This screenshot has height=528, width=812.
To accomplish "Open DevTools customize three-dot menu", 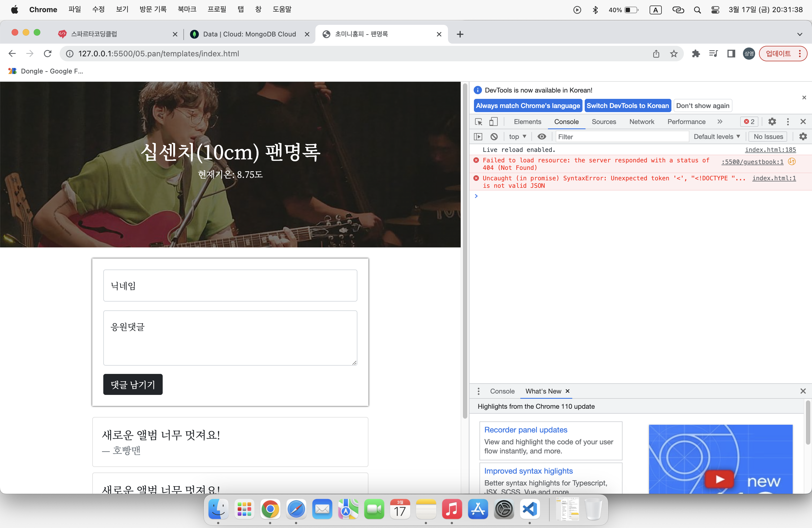I will pos(788,122).
